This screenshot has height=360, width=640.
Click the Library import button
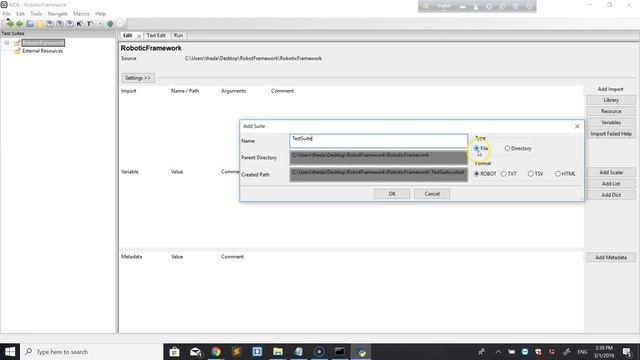pyautogui.click(x=611, y=100)
